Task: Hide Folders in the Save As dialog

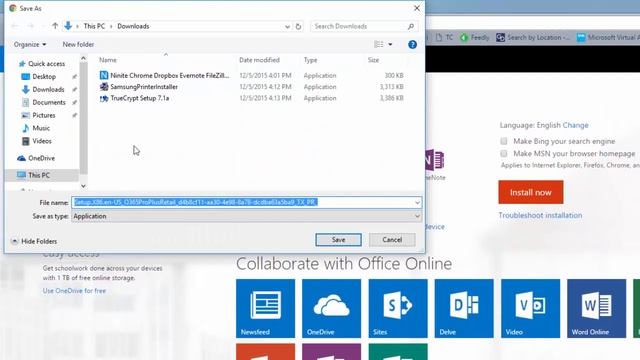Action: click(x=34, y=241)
